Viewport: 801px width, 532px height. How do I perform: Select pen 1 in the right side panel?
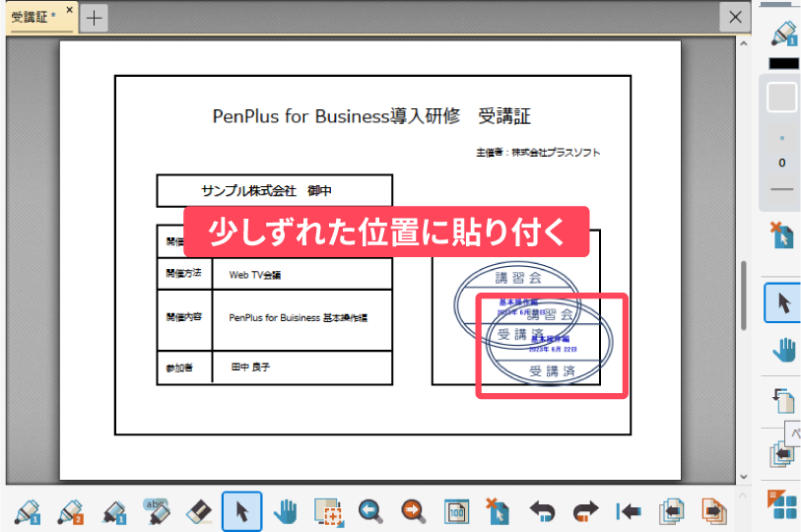click(x=784, y=33)
